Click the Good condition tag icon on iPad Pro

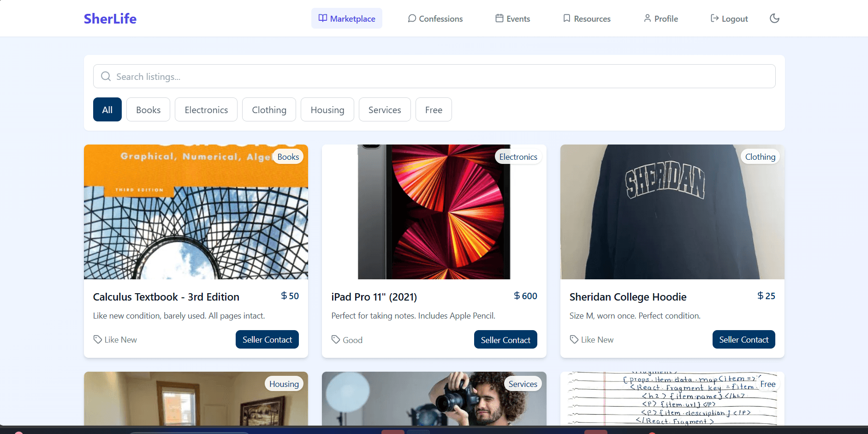coord(336,339)
